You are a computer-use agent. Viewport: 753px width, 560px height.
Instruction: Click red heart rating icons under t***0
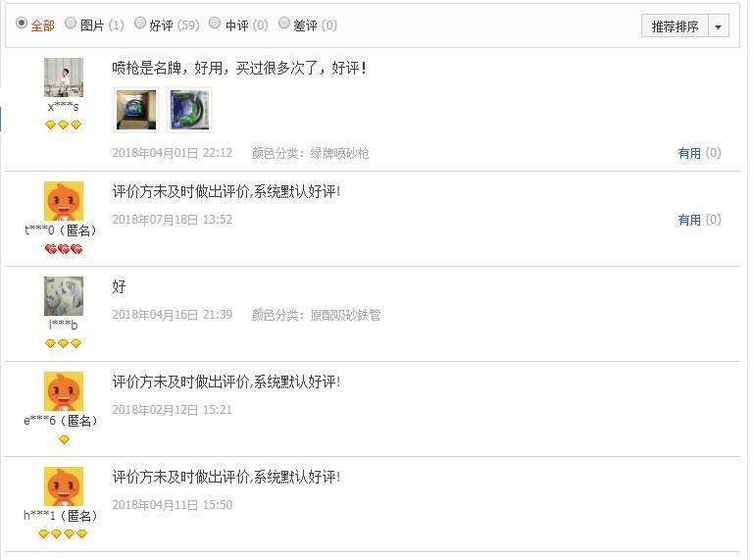click(x=64, y=249)
